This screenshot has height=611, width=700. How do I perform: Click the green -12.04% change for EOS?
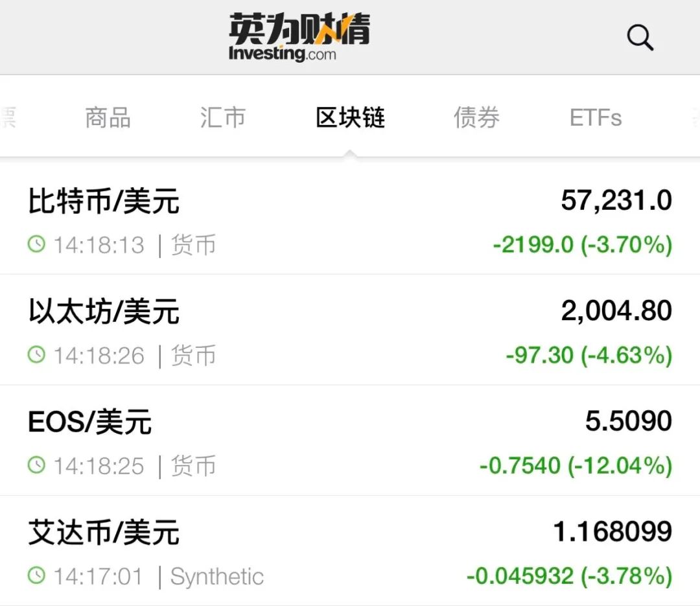[x=624, y=465]
